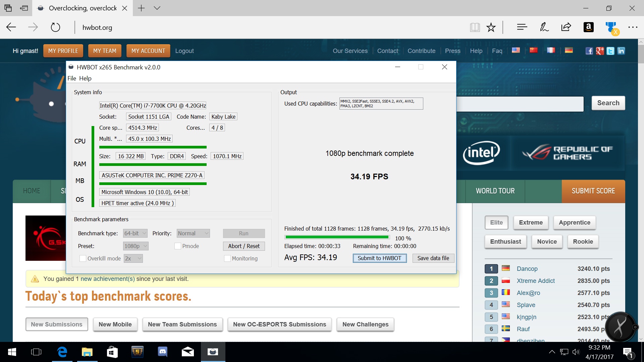Open Task View on taskbar

tap(36, 352)
